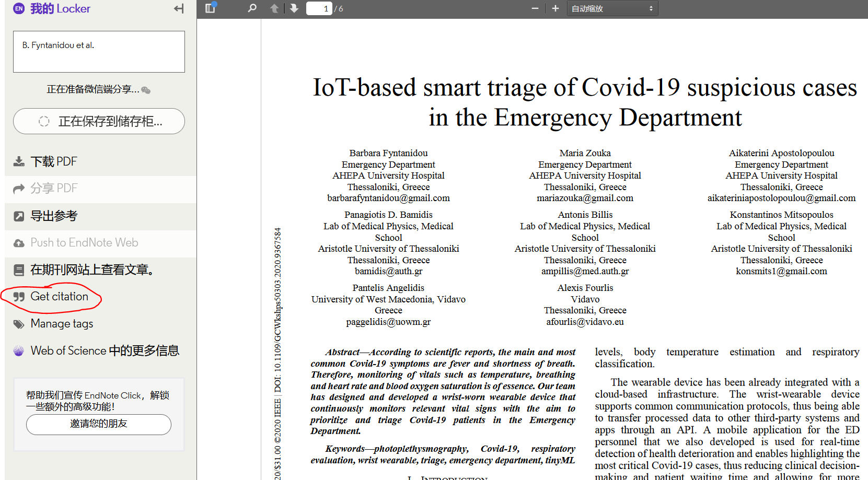Click author name Konstantinos Mitsopoulos
The image size is (868, 480).
coord(781,215)
